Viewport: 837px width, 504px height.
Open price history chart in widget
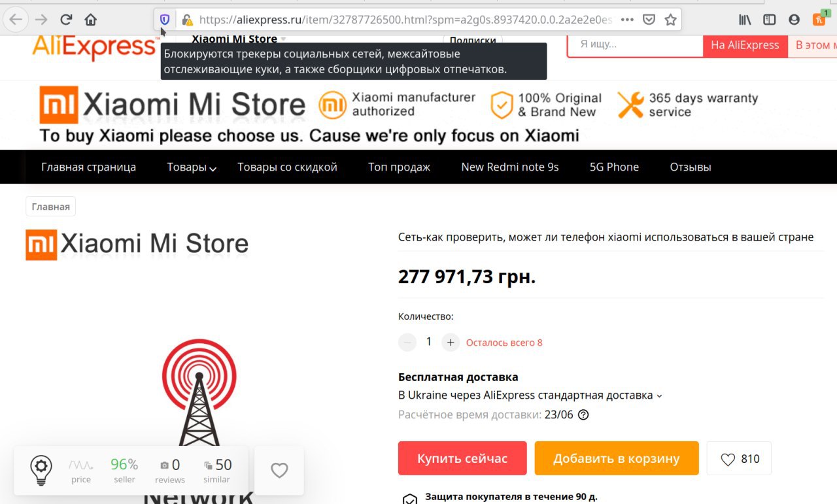[x=81, y=471]
